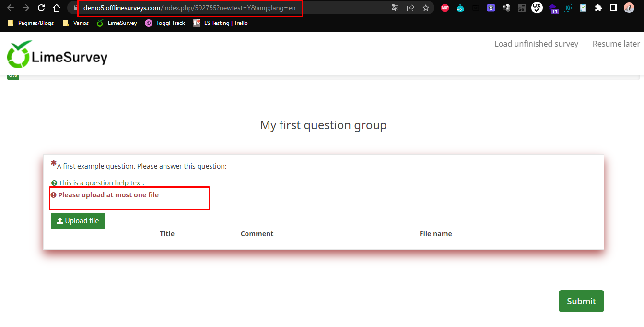Open the share page icon
The height and width of the screenshot is (327, 644).
tap(410, 8)
